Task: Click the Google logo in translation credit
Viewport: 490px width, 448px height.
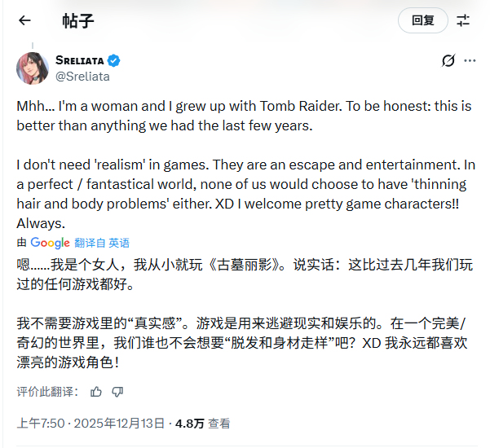Action: pyautogui.click(x=50, y=243)
